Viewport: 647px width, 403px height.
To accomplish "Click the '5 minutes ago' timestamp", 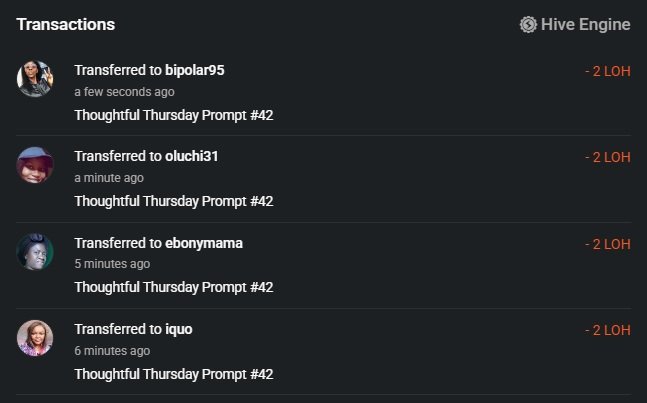I will coord(112,264).
